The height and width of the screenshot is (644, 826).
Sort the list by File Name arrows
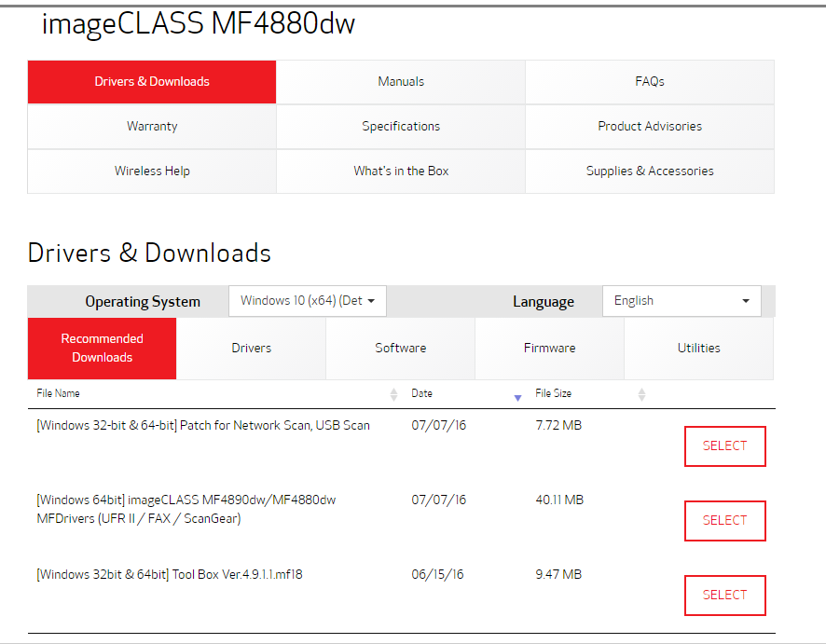[x=393, y=394]
